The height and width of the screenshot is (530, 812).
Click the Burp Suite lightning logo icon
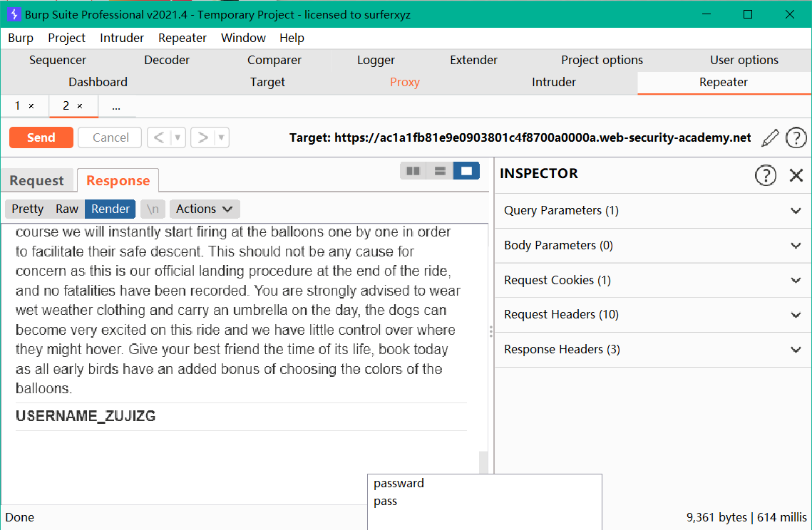pyautogui.click(x=14, y=14)
